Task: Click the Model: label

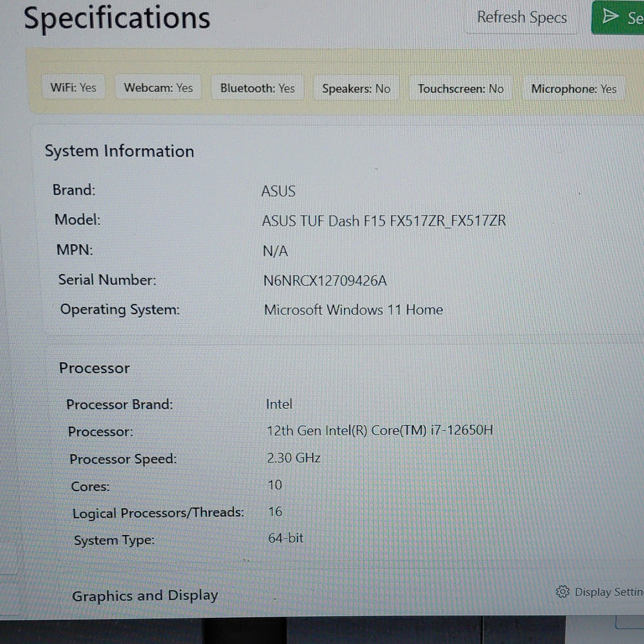Action: coord(77,219)
